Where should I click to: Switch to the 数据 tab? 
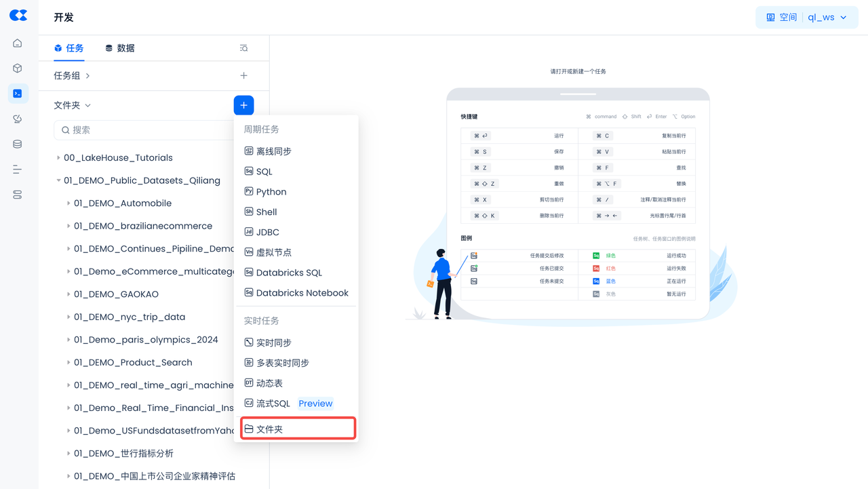[119, 48]
